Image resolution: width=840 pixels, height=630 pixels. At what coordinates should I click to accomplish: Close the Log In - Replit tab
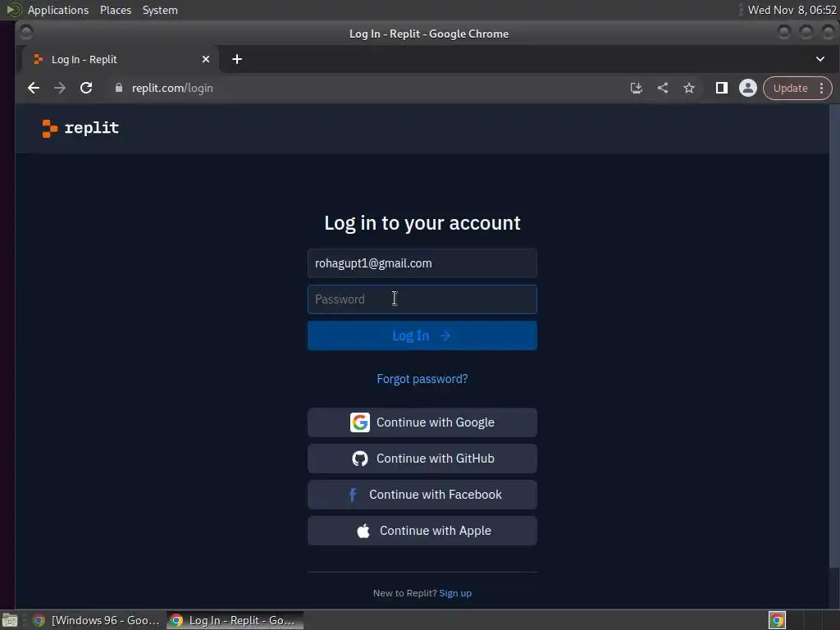click(x=206, y=59)
